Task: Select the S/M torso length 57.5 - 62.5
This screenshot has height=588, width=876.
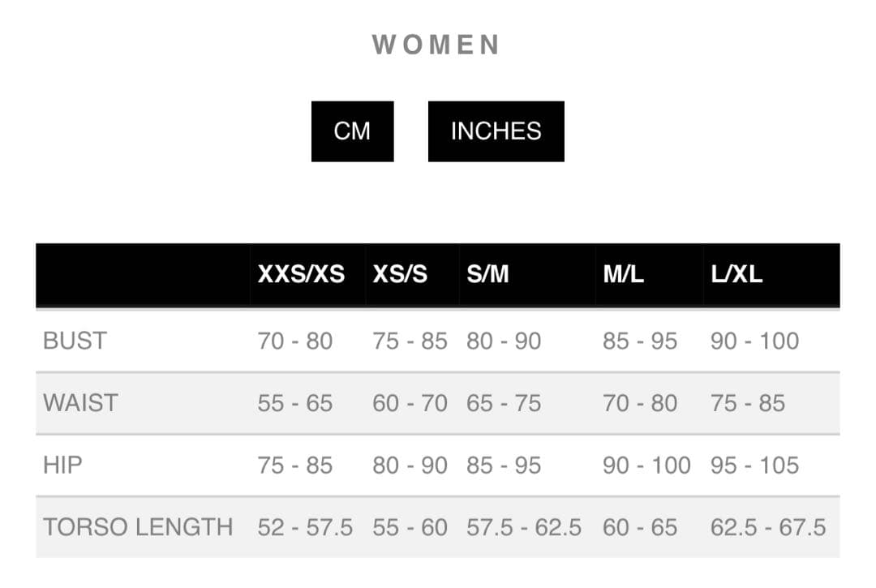Action: (524, 527)
